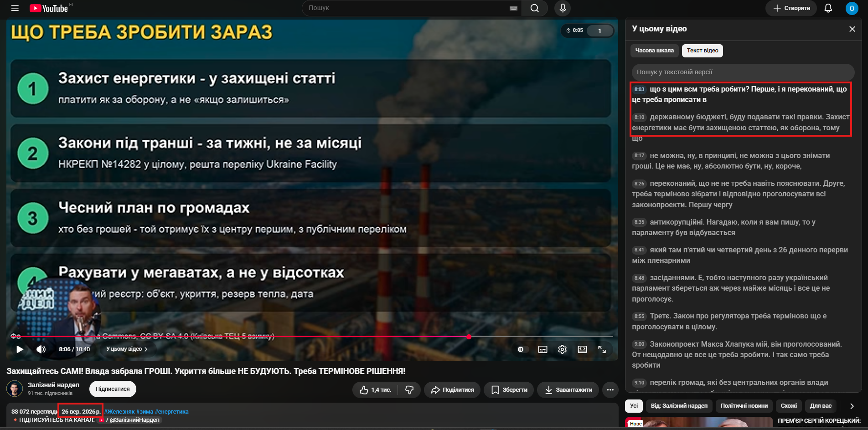The image size is (868, 430).
Task: Go to YouTube home via logo
Action: 49,8
